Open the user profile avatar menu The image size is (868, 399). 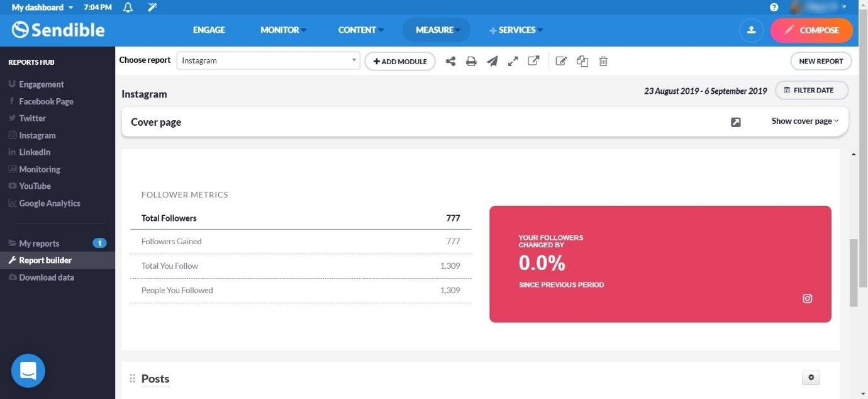819,7
